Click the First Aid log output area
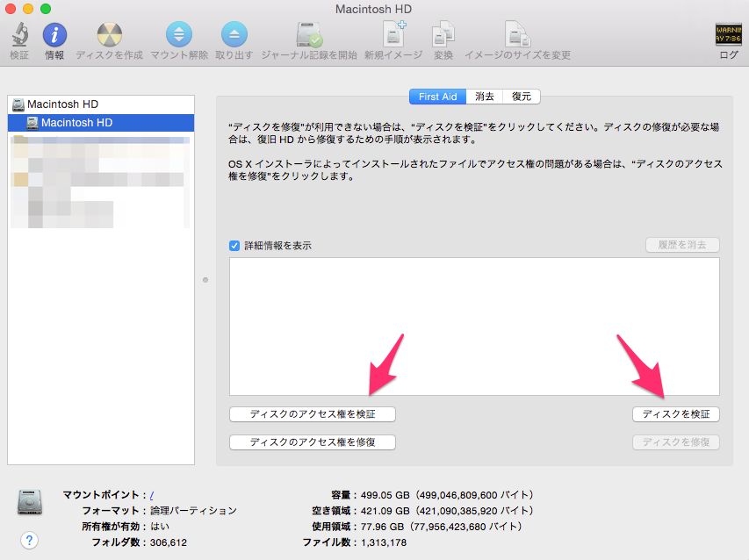 click(x=474, y=327)
